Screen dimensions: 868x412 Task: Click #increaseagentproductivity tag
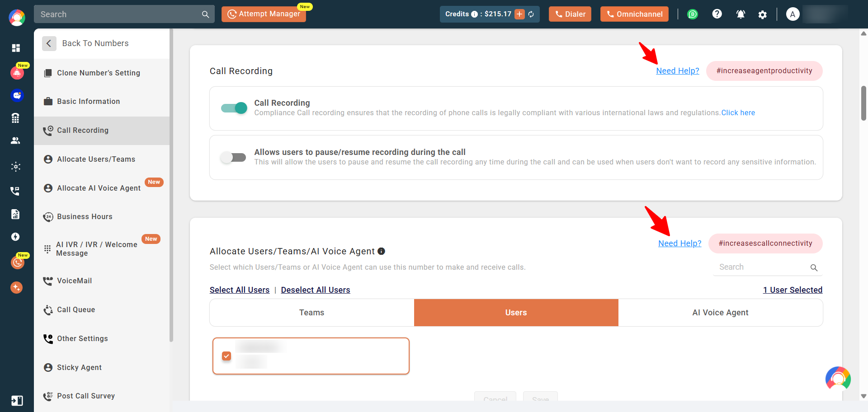[x=764, y=71]
